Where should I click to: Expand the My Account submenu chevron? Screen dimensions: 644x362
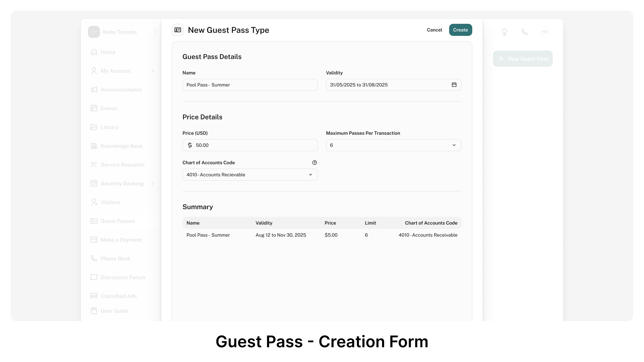point(153,71)
